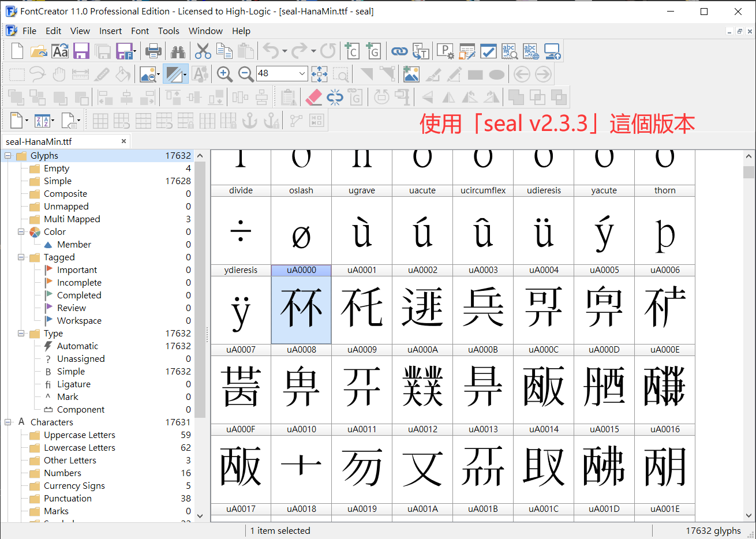756x539 pixels.
Task: Open the OpenType designer icon
Action: (x=467, y=51)
